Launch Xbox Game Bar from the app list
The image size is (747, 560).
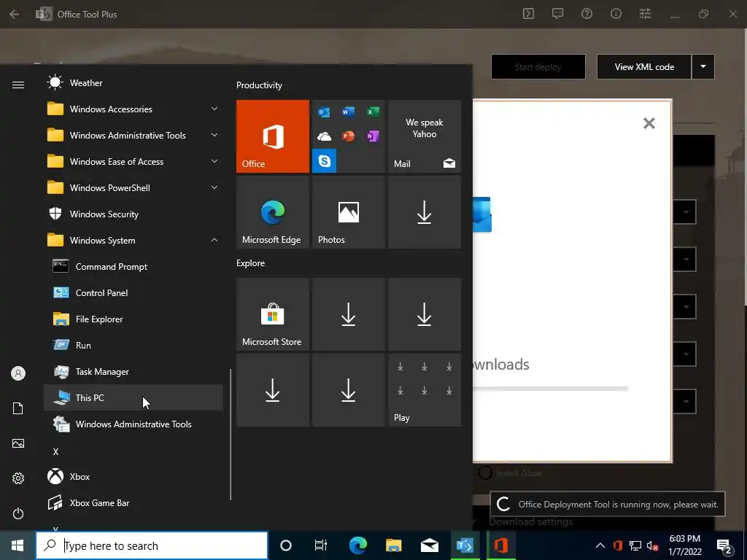tap(133, 503)
